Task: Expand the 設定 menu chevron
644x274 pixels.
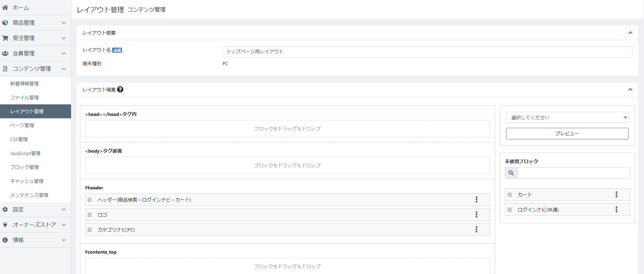Action: click(64, 209)
